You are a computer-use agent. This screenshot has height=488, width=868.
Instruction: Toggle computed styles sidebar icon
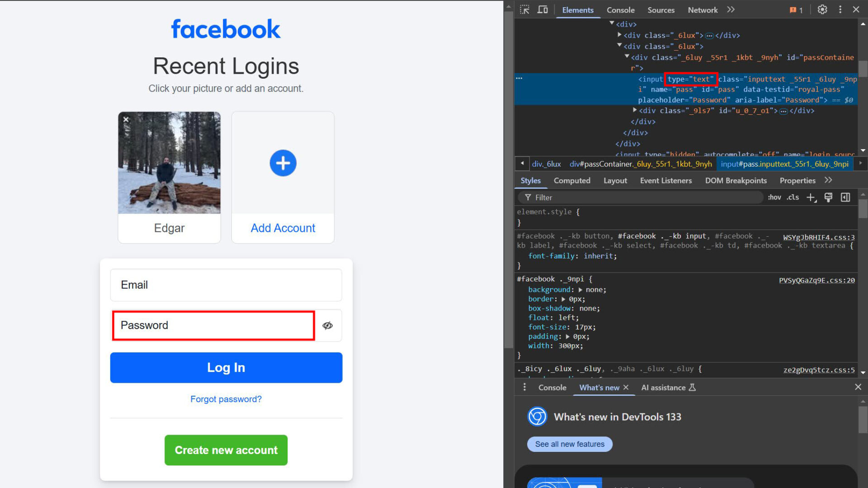click(x=845, y=197)
